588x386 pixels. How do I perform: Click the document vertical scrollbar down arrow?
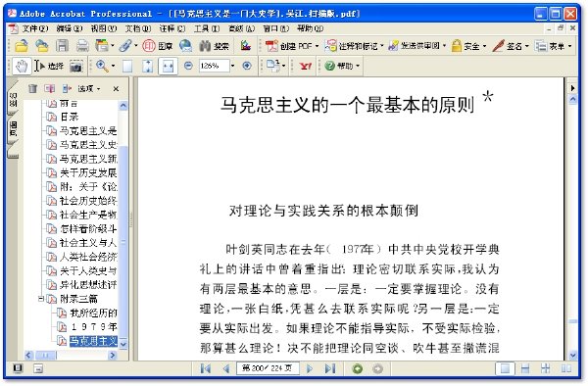572,355
